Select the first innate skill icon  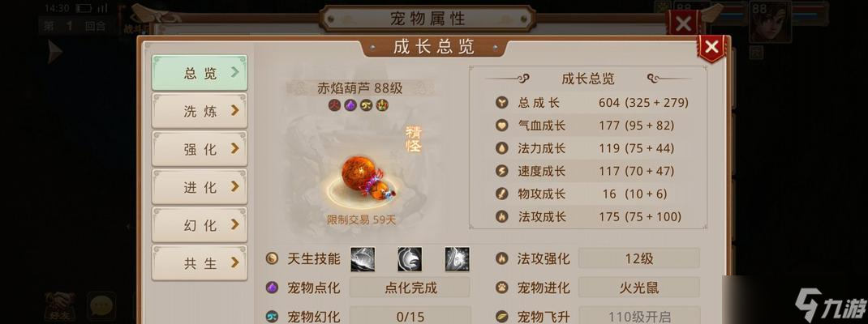pyautogui.click(x=363, y=259)
